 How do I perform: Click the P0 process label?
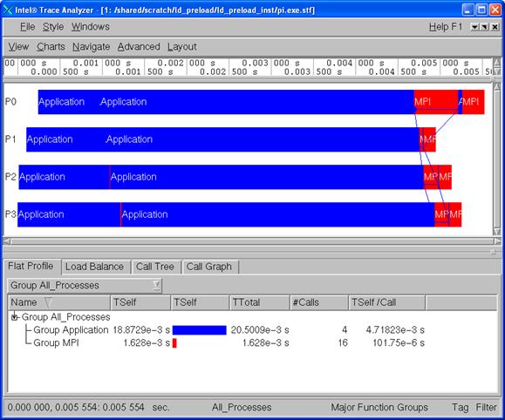tap(10, 102)
